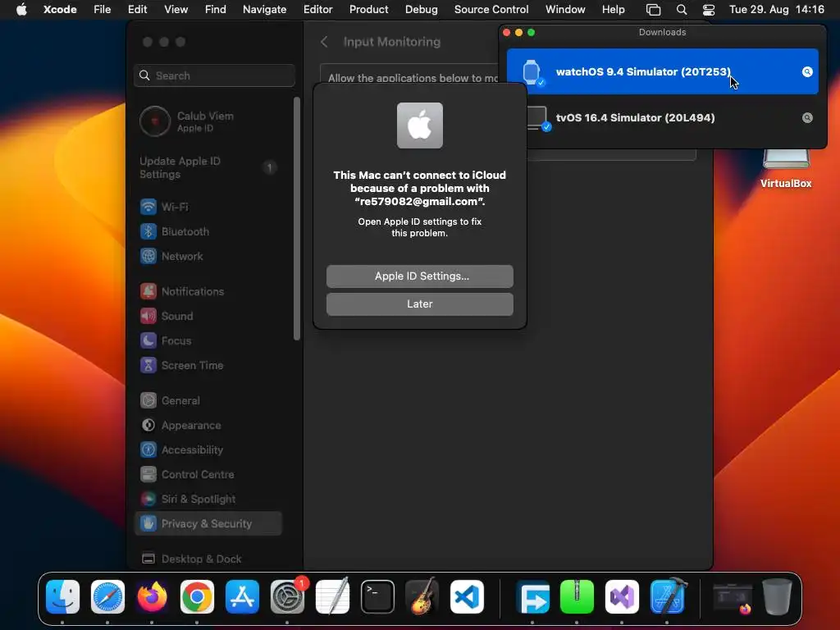Open the App Store Dock icon

tap(242, 596)
